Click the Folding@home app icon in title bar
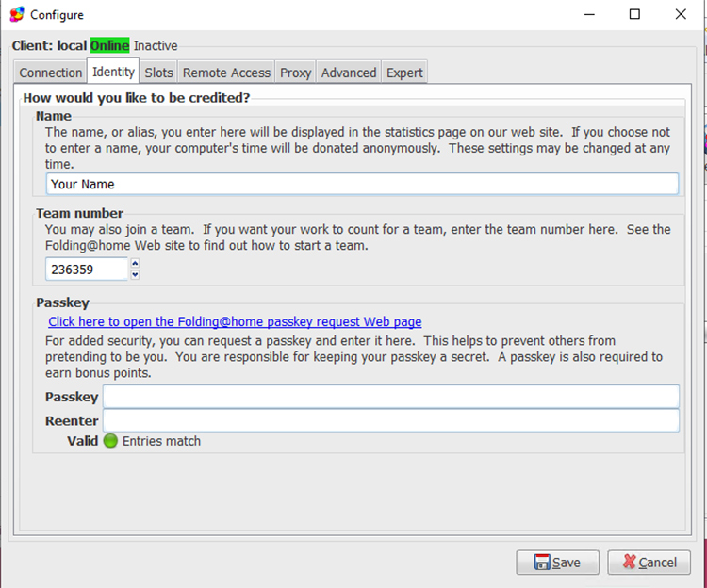Image resolution: width=707 pixels, height=588 pixels. coord(16,14)
